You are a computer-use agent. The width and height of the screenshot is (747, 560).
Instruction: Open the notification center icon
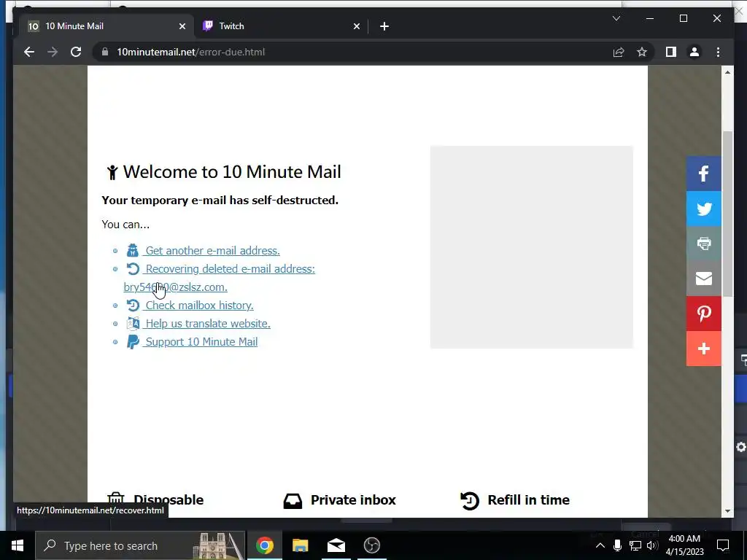coord(723,545)
